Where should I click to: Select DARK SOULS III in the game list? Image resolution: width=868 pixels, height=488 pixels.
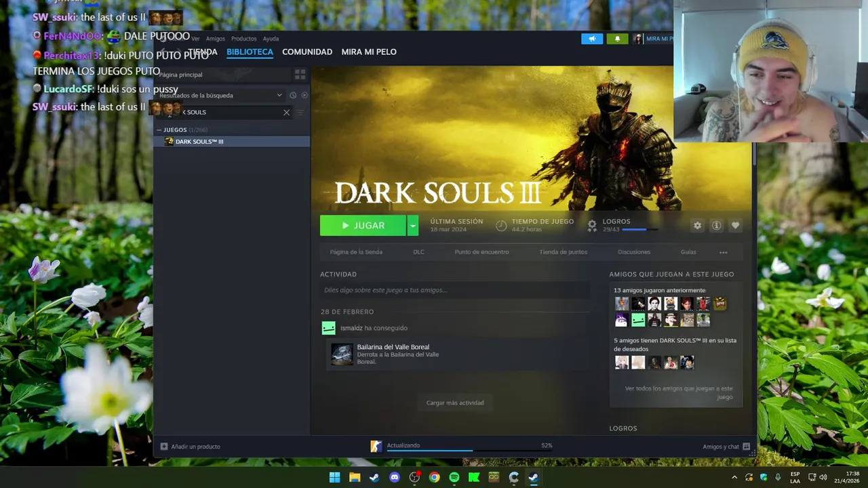click(232, 142)
